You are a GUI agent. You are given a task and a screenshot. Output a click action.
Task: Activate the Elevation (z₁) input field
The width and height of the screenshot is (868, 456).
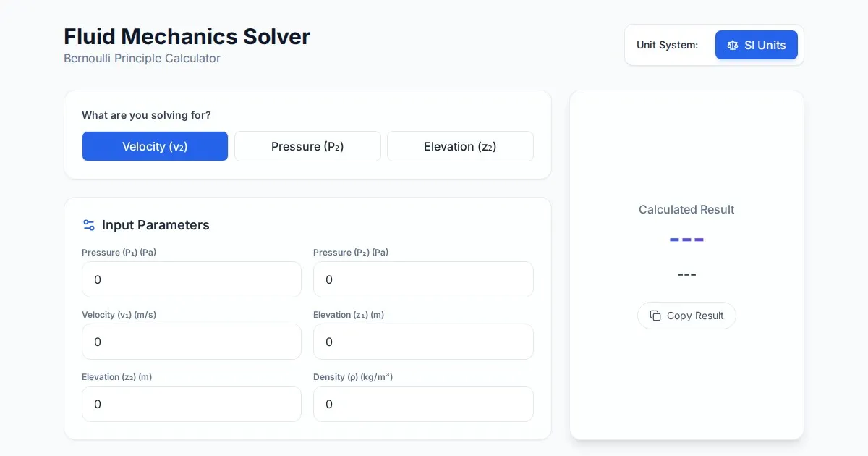coord(423,342)
